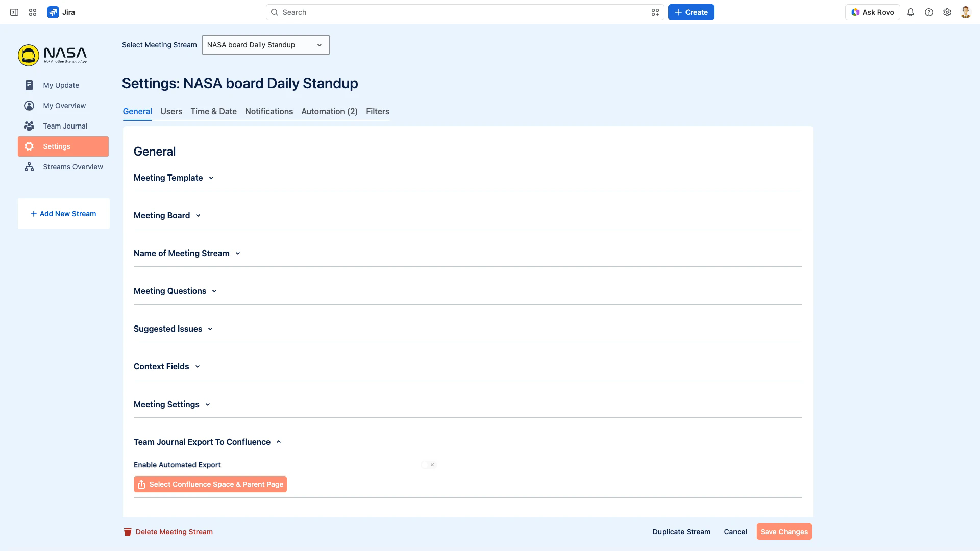
Task: Open Team Journal in sidebar
Action: point(63,126)
